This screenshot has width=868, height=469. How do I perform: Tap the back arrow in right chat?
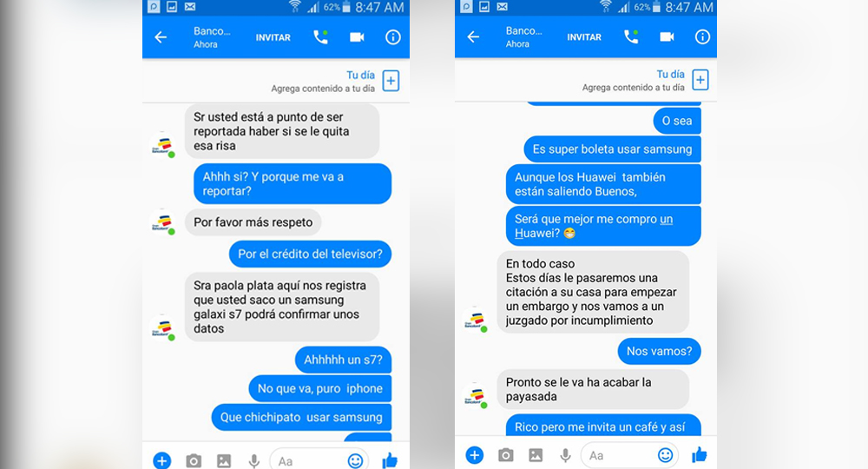point(473,36)
